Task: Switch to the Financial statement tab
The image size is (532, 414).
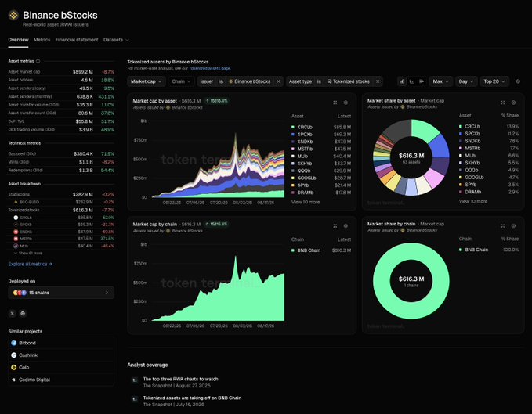Action: (77, 40)
